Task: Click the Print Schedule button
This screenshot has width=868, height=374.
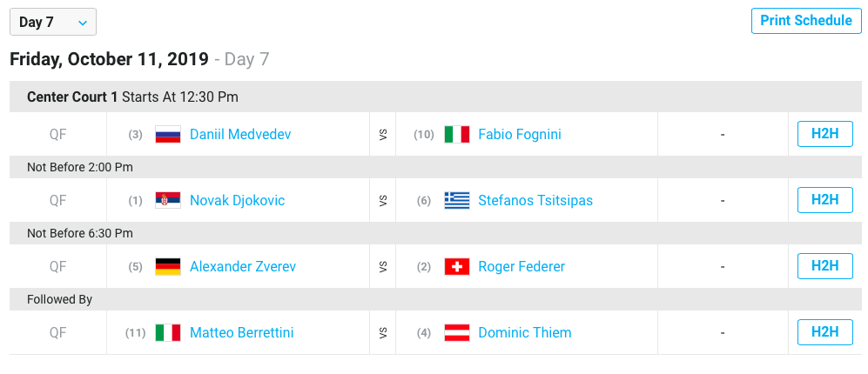Action: [806, 21]
